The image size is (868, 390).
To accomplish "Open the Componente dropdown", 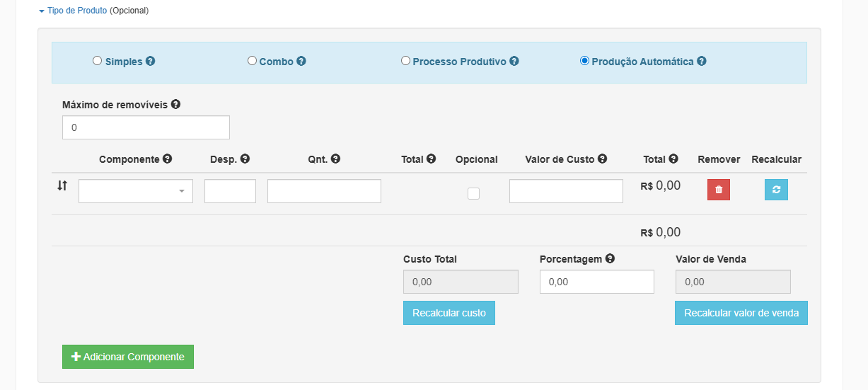I will pos(136,191).
